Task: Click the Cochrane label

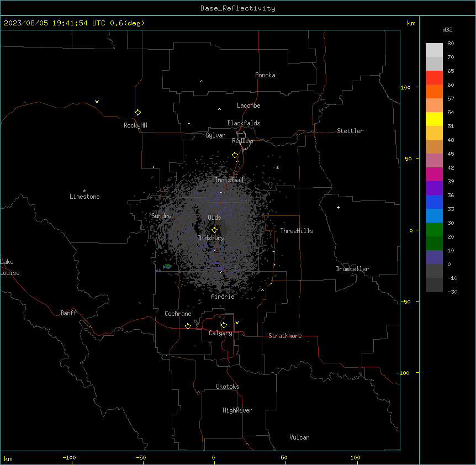Action: pos(178,314)
